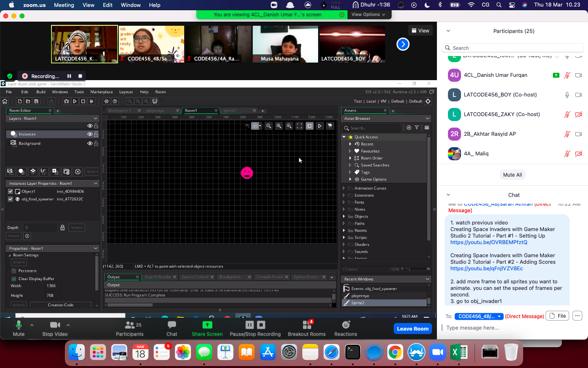Delete selected layer with X circle icon
Image resolution: width=588 pixels, height=368 pixels.
pos(78,171)
